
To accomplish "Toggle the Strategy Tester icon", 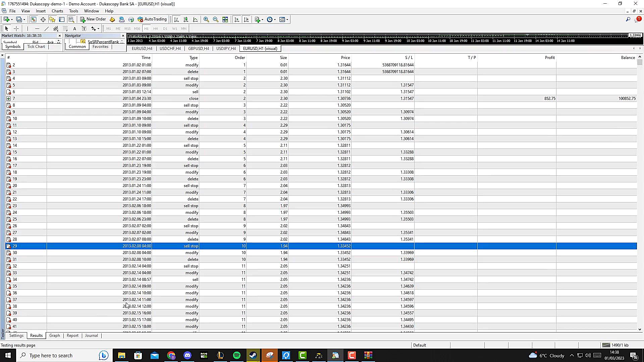I will pyautogui.click(x=71, y=19).
